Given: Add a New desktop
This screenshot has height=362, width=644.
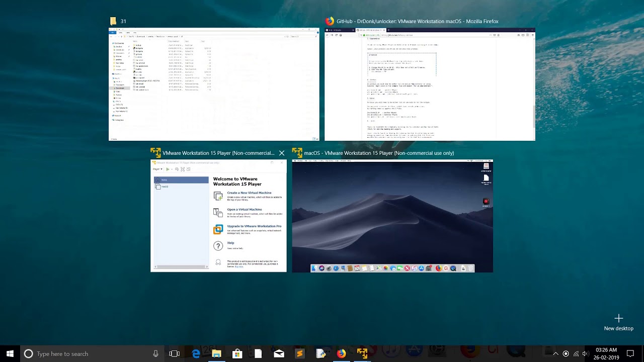Looking at the screenshot, I should click(x=619, y=322).
